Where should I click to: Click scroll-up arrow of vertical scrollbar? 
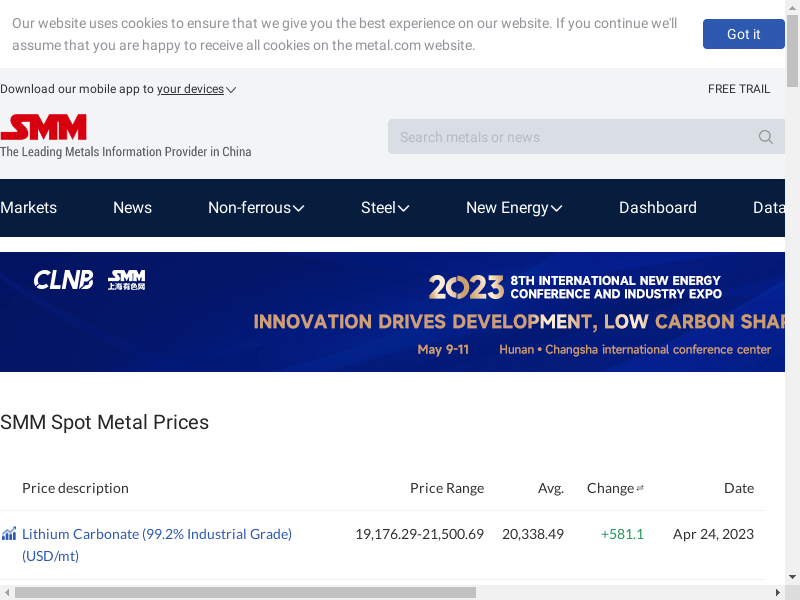coord(792,7)
